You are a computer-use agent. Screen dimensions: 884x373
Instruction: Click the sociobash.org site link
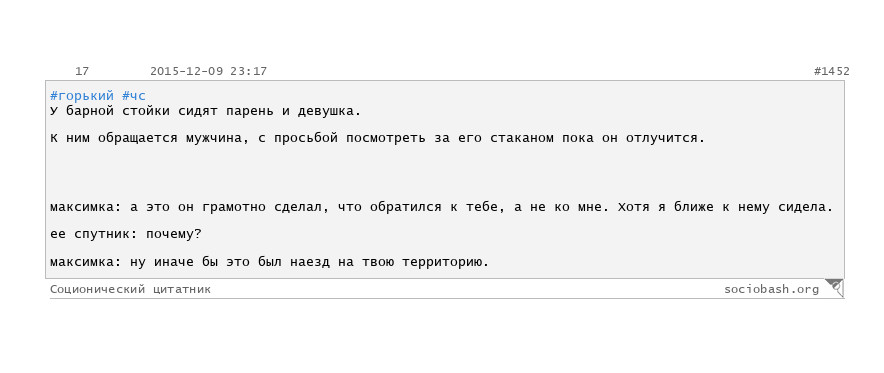771,290
